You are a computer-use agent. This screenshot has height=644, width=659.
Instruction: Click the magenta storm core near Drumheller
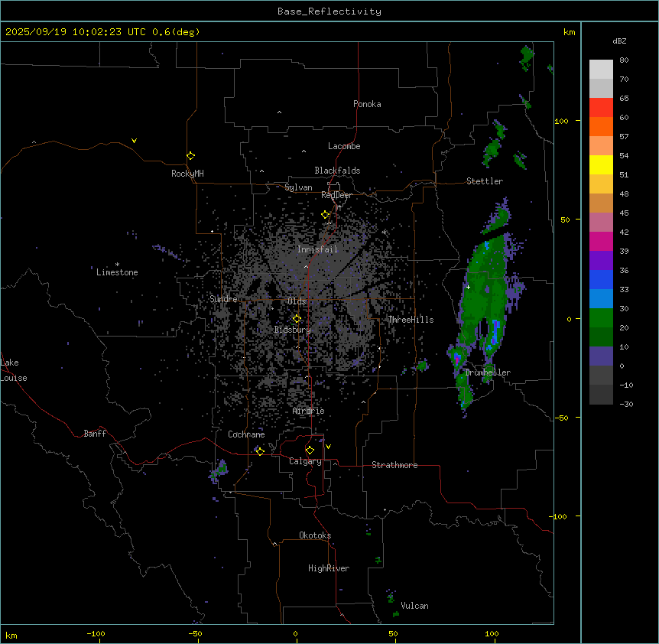pyautogui.click(x=458, y=357)
